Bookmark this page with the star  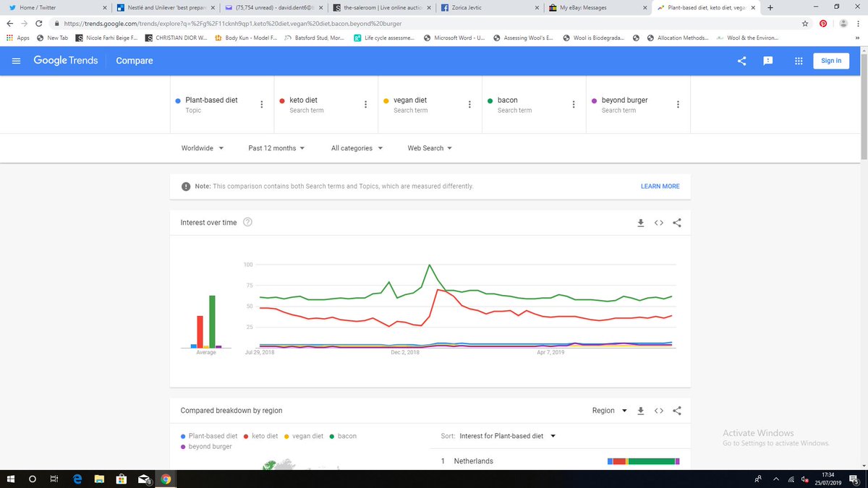coord(806,23)
